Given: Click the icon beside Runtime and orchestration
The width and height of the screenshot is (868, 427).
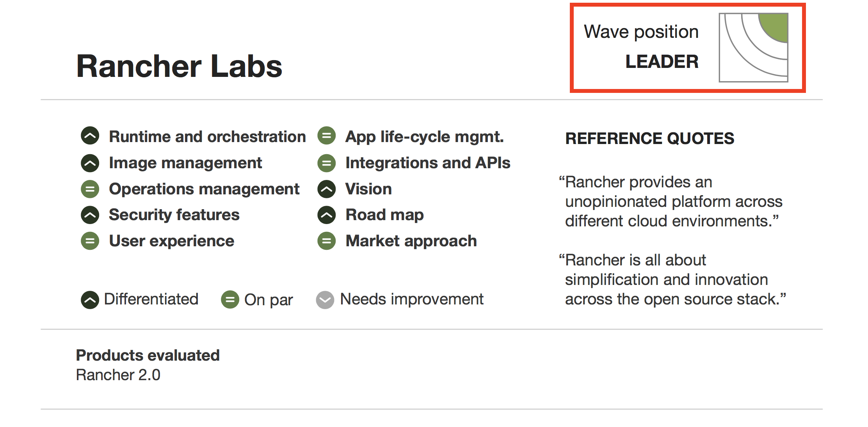Looking at the screenshot, I should click(90, 136).
